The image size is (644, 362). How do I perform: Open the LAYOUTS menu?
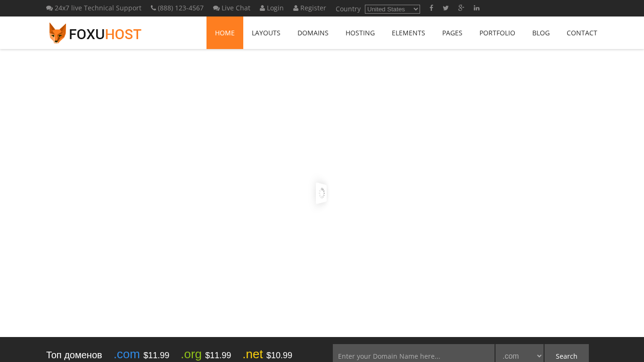coord(266,33)
